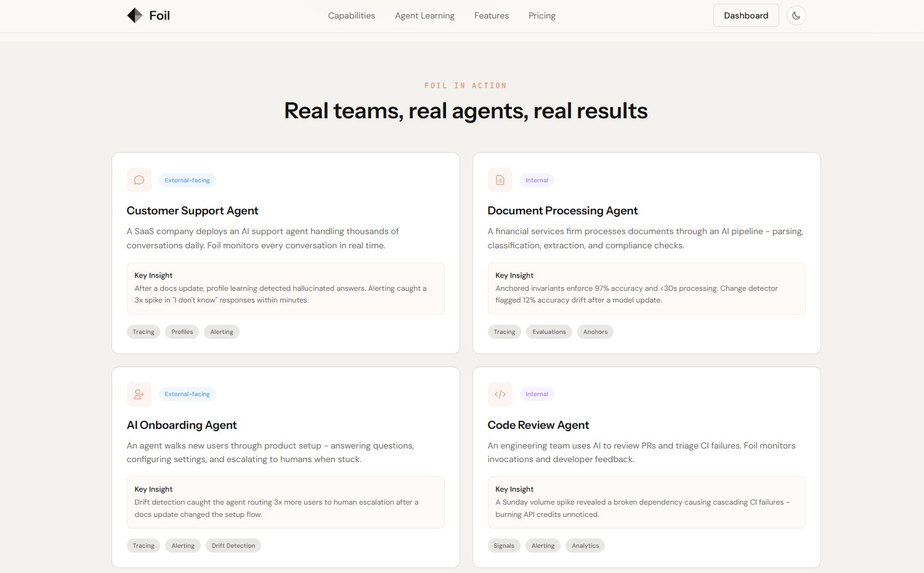924x573 pixels.
Task: Click the document icon on Document Processing card
Action: (x=500, y=180)
